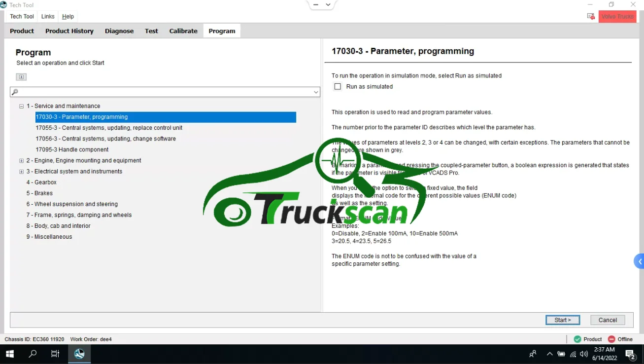This screenshot has height=364, width=644.
Task: Select the 5 - Brakes group
Action: click(x=39, y=193)
